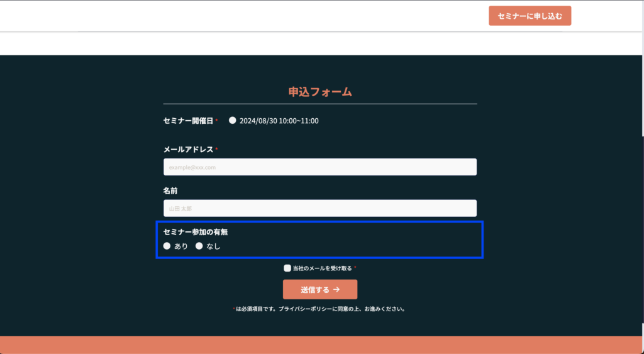The width and height of the screenshot is (644, 354).
Task: Click the セミナー参加の有無 field label
Action: (196, 232)
